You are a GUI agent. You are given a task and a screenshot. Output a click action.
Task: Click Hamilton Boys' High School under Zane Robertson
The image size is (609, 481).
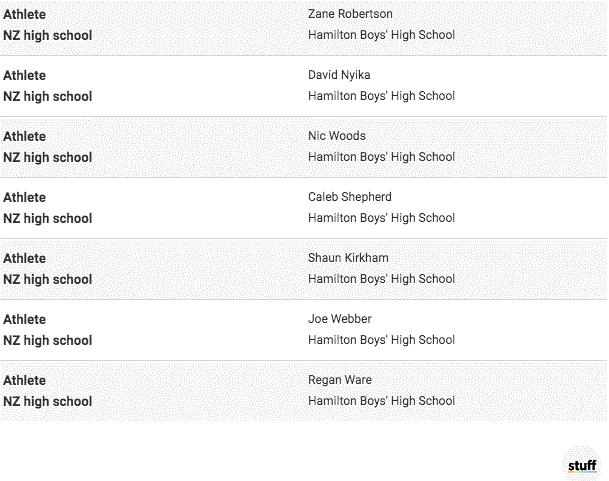click(381, 35)
